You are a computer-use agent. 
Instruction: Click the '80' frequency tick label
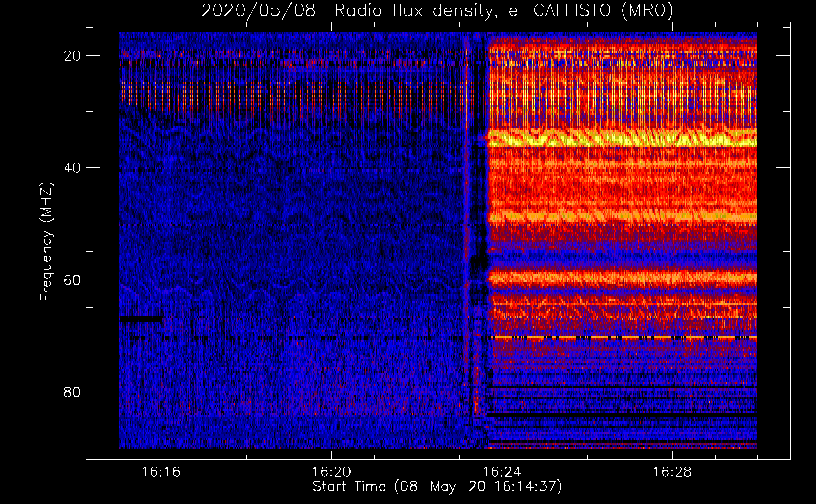point(73,392)
